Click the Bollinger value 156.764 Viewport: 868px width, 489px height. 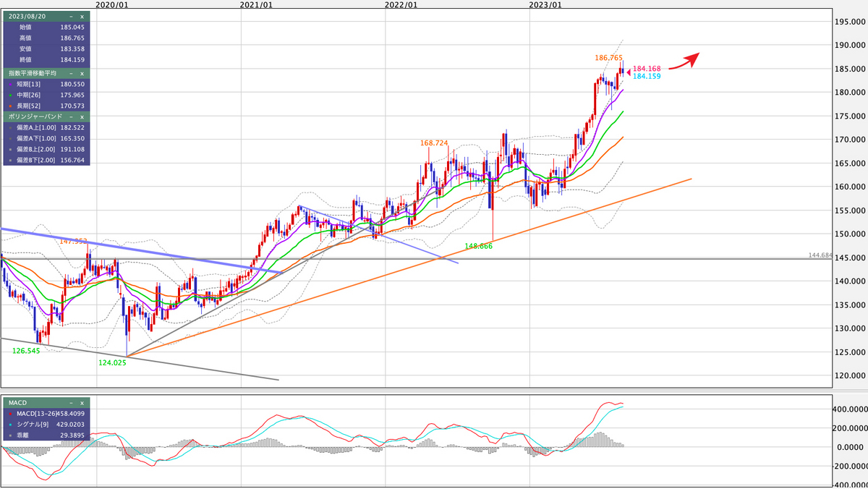pyautogui.click(x=73, y=160)
